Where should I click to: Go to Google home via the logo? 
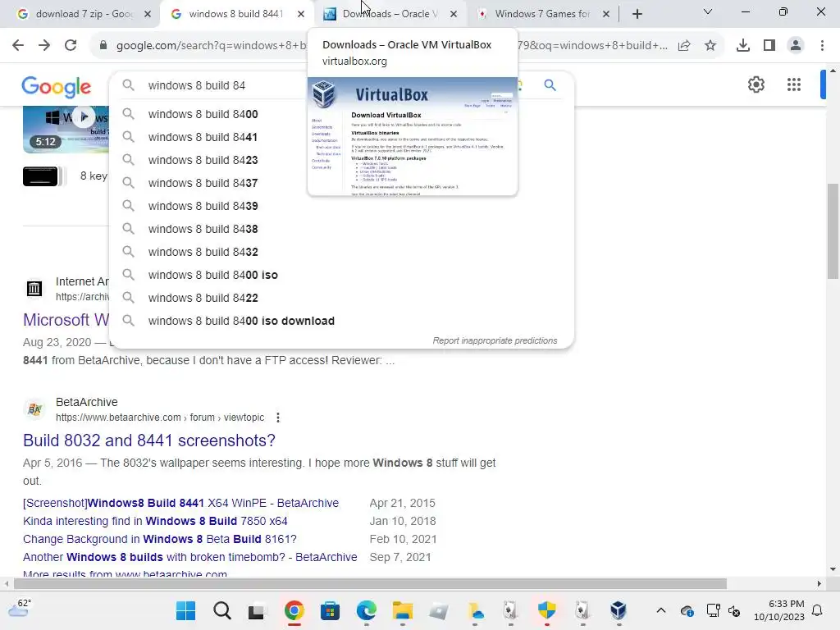pyautogui.click(x=57, y=87)
